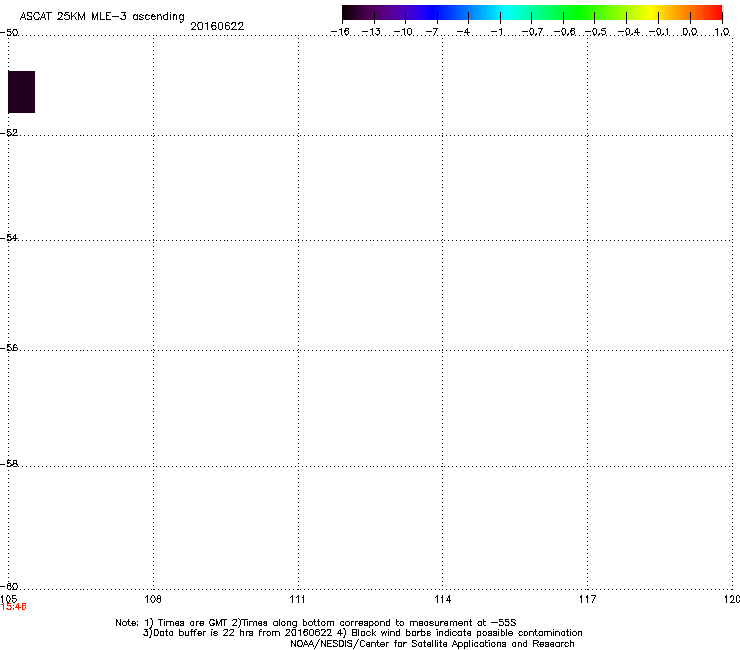The image size is (740, 650).
Task: Click the colorbar label -10
Action: coord(403,32)
